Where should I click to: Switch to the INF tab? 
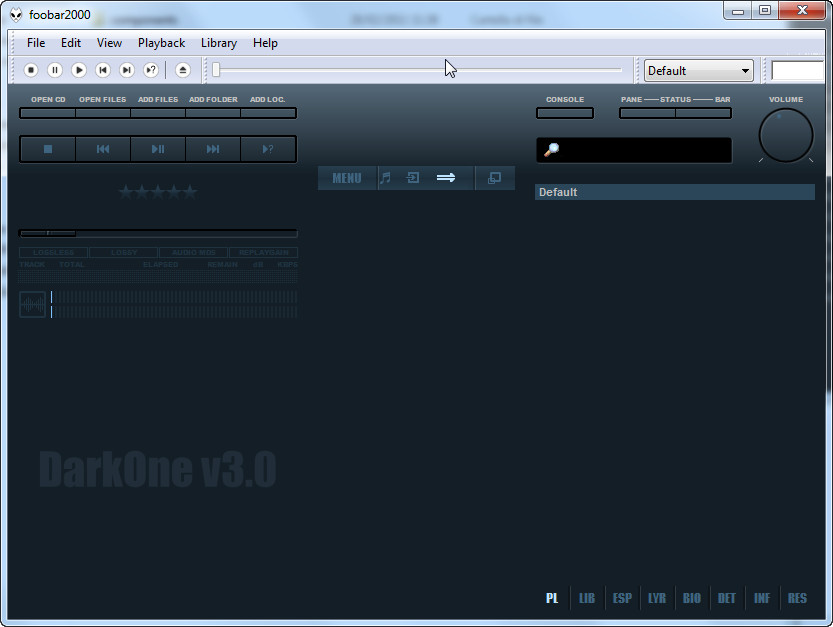point(762,598)
